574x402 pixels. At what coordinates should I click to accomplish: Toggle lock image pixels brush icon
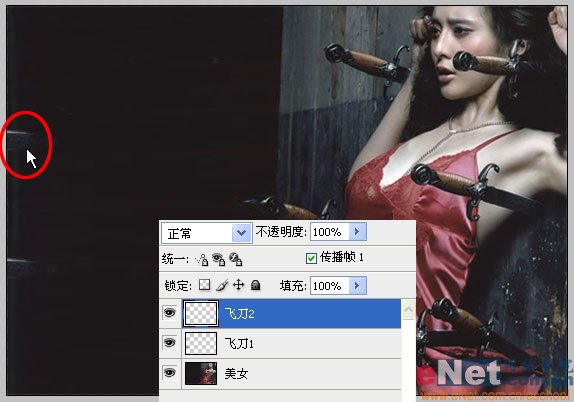222,285
